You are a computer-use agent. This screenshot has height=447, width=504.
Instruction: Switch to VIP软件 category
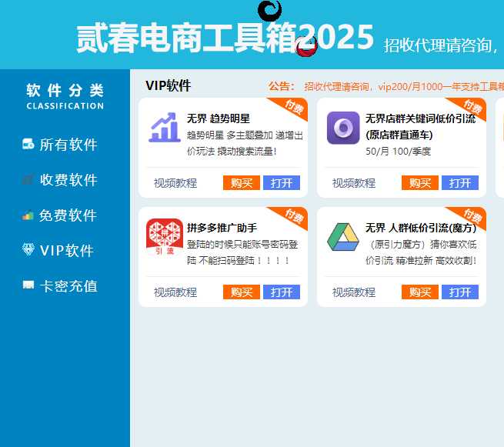[58, 250]
